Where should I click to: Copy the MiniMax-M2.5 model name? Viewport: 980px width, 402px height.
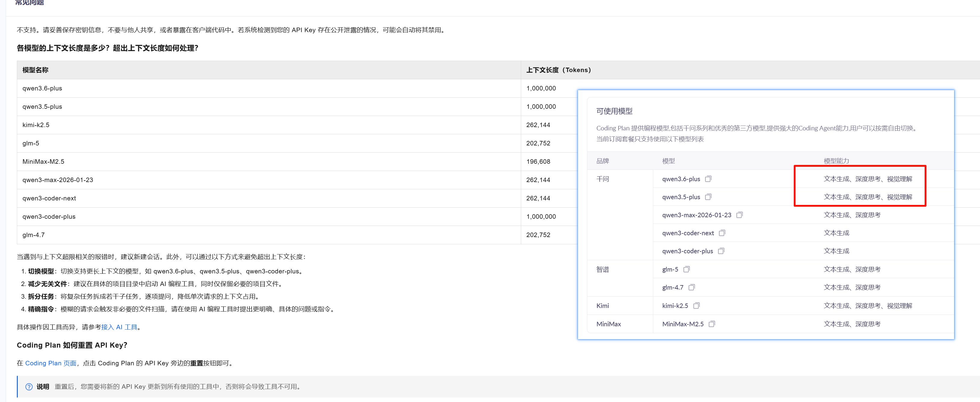712,324
